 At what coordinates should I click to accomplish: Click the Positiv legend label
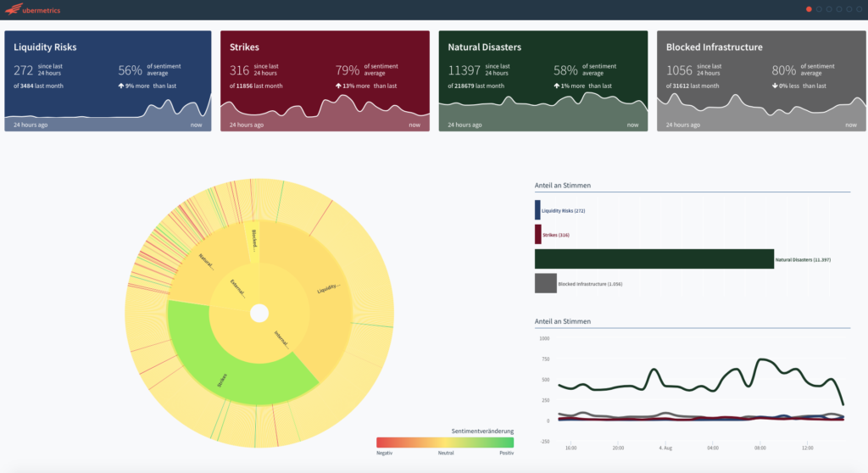coord(507,453)
